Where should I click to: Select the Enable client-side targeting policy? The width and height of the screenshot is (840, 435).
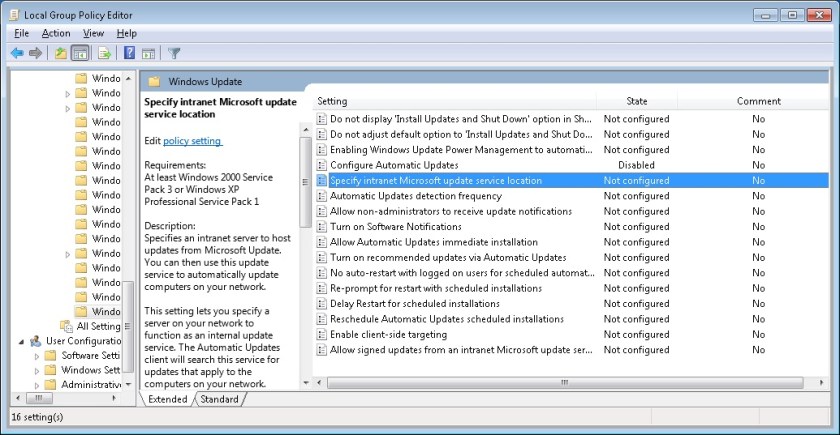(388, 334)
